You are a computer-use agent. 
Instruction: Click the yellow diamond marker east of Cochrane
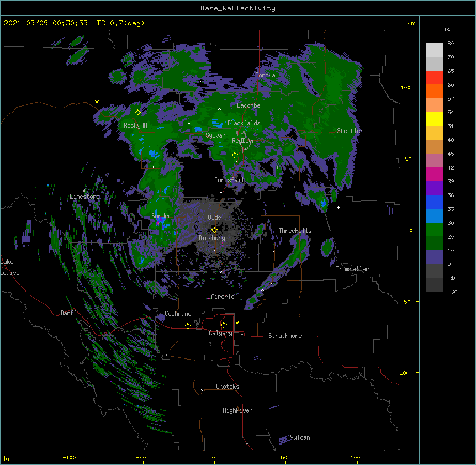pyautogui.click(x=188, y=326)
